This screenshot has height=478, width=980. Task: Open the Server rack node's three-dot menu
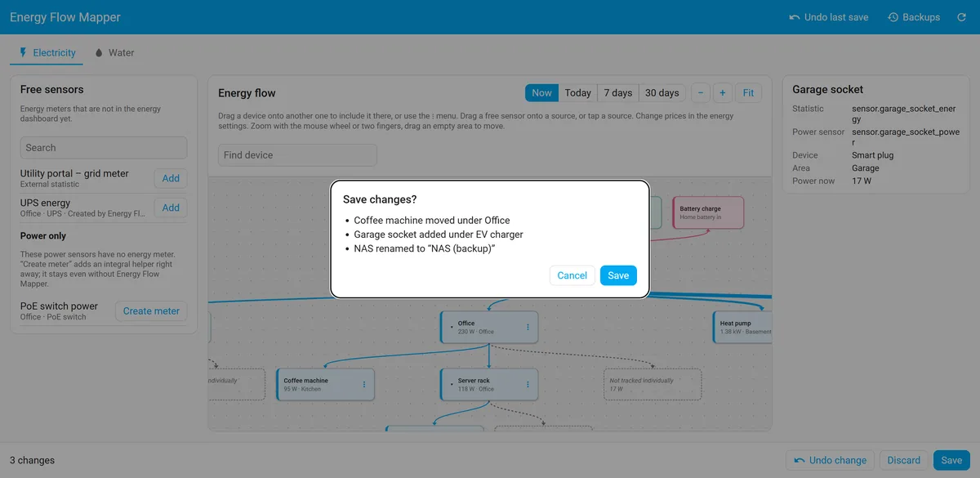click(528, 384)
